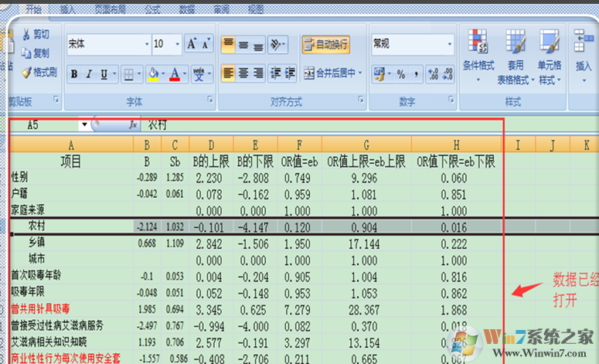Toggle Wrap Text (自动换行)
This screenshot has height=364, width=599.
coord(325,44)
